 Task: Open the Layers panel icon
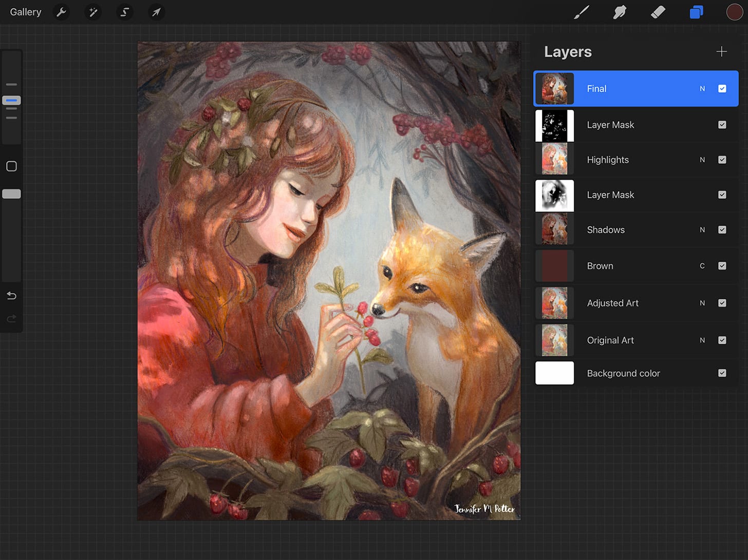pyautogui.click(x=696, y=12)
